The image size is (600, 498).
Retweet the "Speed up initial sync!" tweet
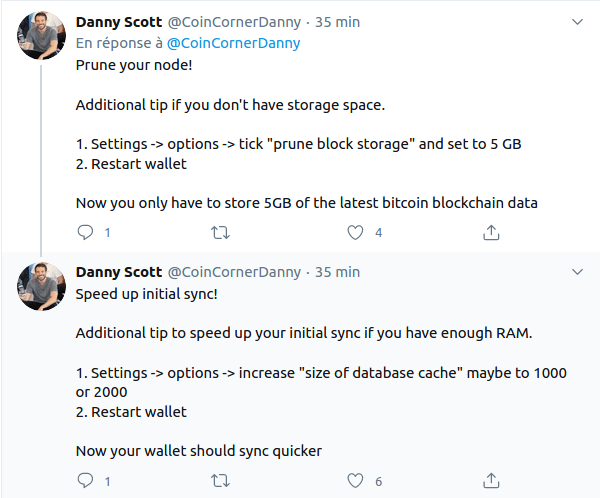point(220,481)
